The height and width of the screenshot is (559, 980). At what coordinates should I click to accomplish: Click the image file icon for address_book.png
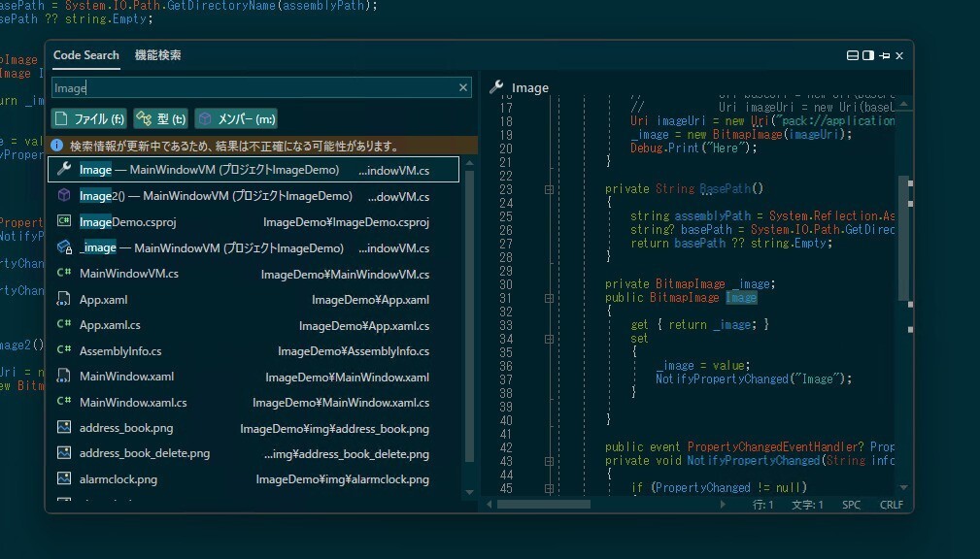click(64, 428)
